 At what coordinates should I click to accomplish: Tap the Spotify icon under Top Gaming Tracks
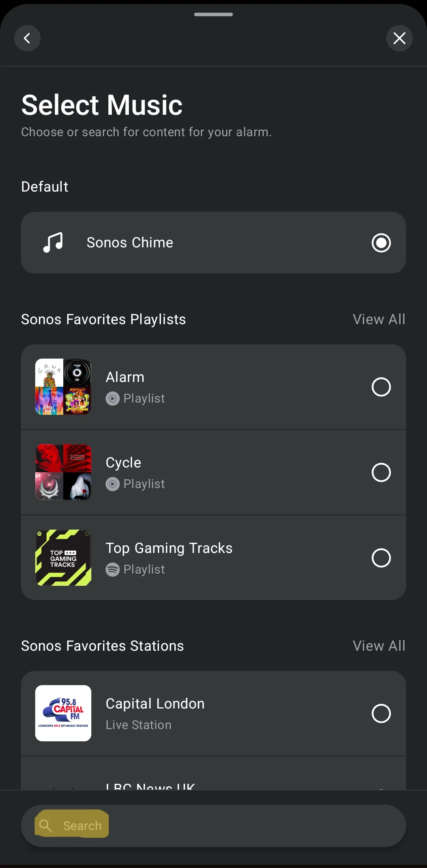pyautogui.click(x=113, y=570)
